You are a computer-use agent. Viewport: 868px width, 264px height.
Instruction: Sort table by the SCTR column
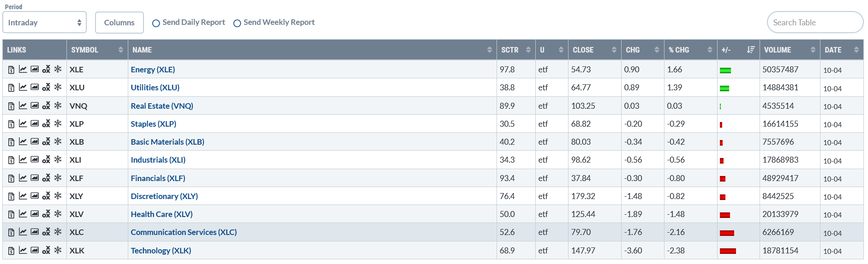click(515, 50)
